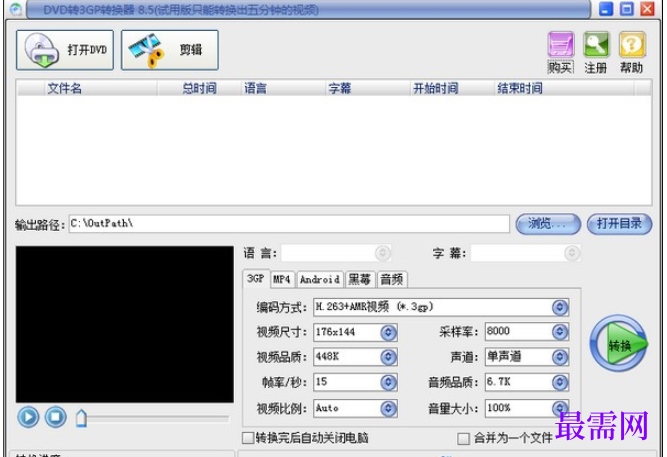Click the 字幕 column header in list
This screenshot has width=667, height=457.
(368, 89)
